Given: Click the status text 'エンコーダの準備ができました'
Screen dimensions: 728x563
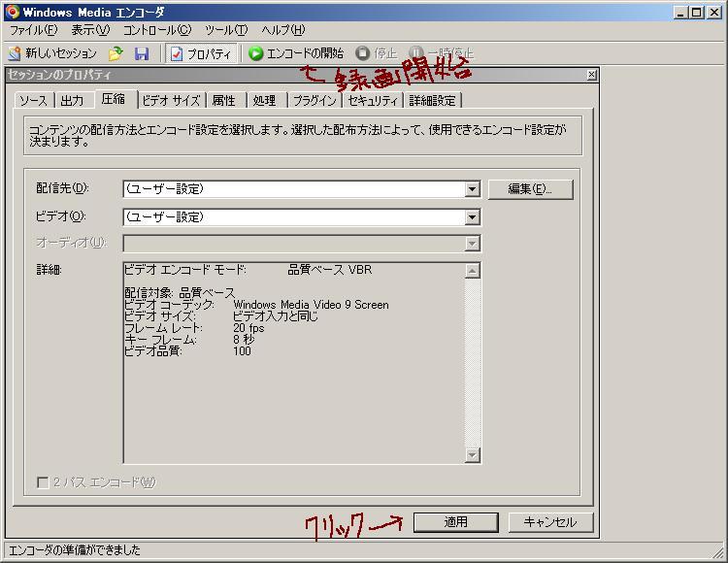Looking at the screenshot, I should [x=75, y=550].
